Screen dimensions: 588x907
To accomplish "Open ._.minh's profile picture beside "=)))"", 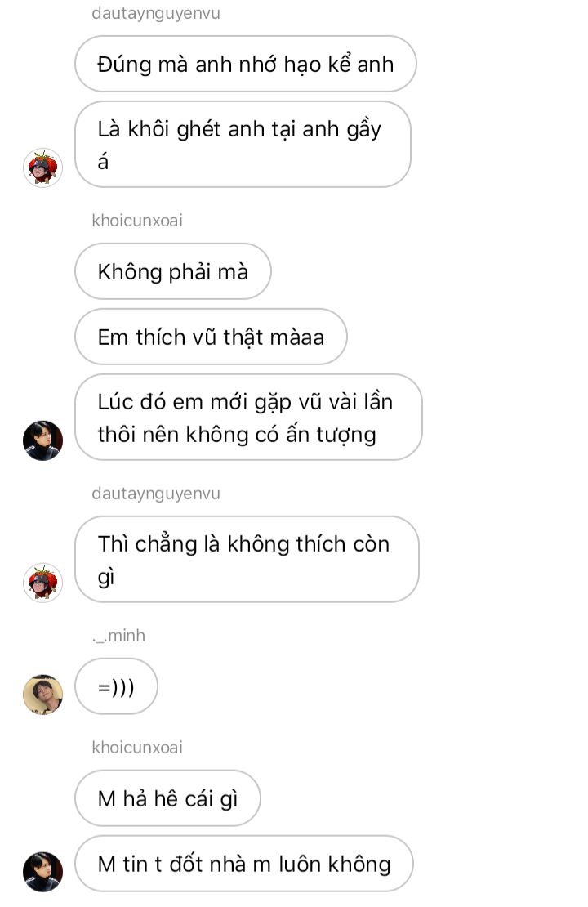I will tap(42, 695).
